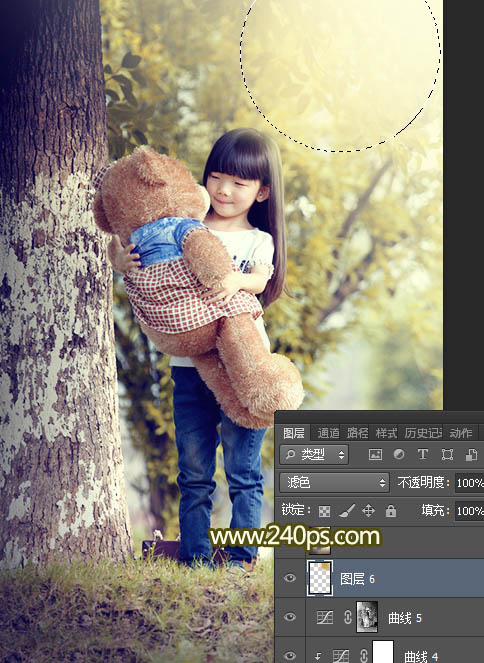Image resolution: width=484 pixels, height=663 pixels.
Task: Hide the 曲线 5 layer
Action: (290, 617)
